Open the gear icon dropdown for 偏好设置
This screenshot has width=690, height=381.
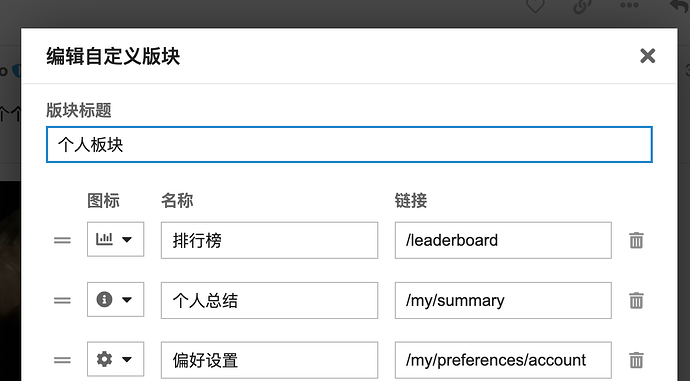115,359
